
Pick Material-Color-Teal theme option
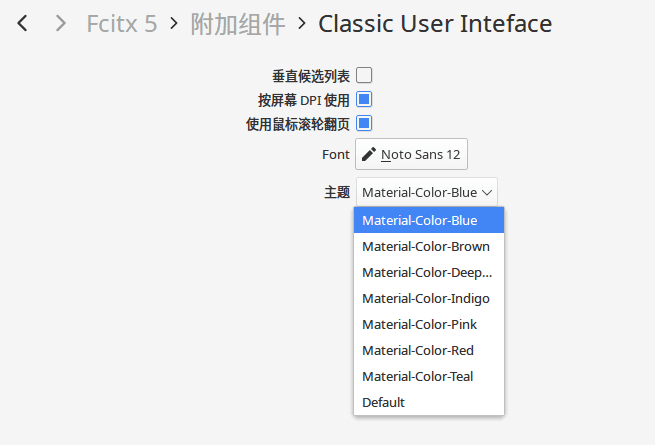(x=428, y=376)
